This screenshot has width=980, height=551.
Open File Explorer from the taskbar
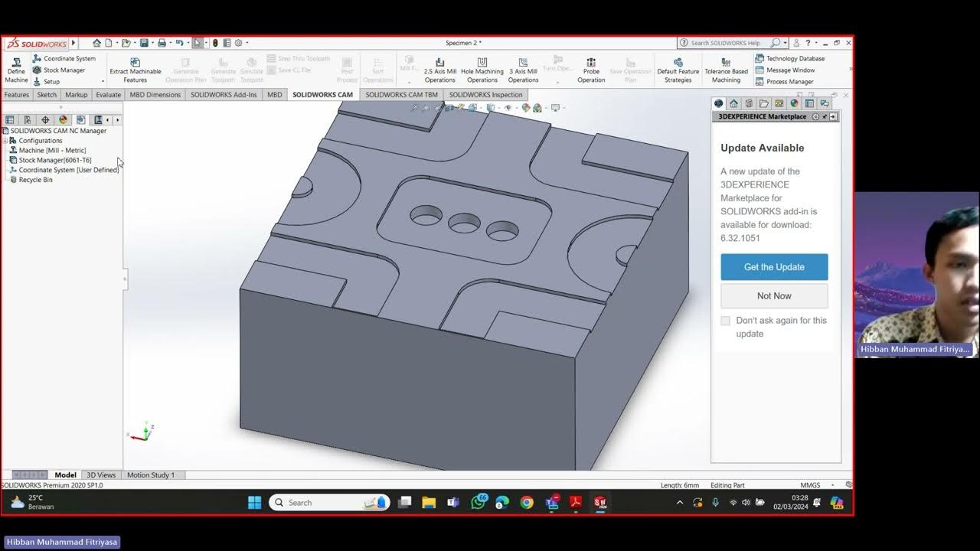pos(429,503)
